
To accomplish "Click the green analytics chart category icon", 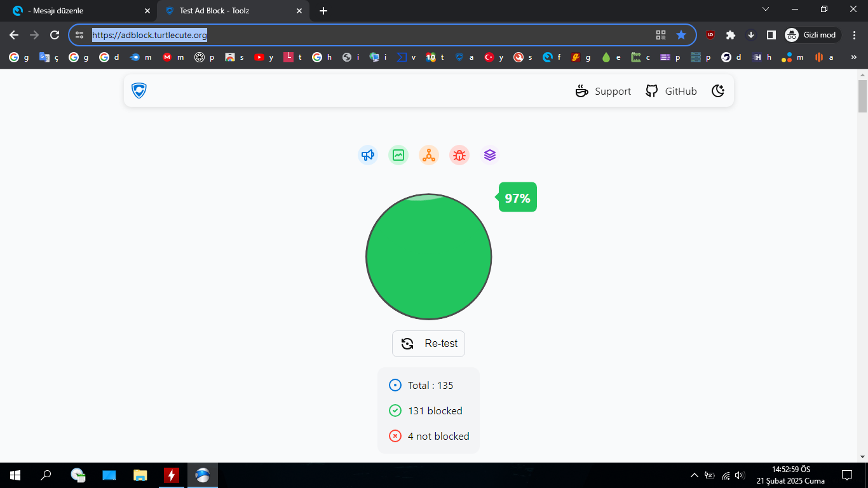I will [398, 155].
